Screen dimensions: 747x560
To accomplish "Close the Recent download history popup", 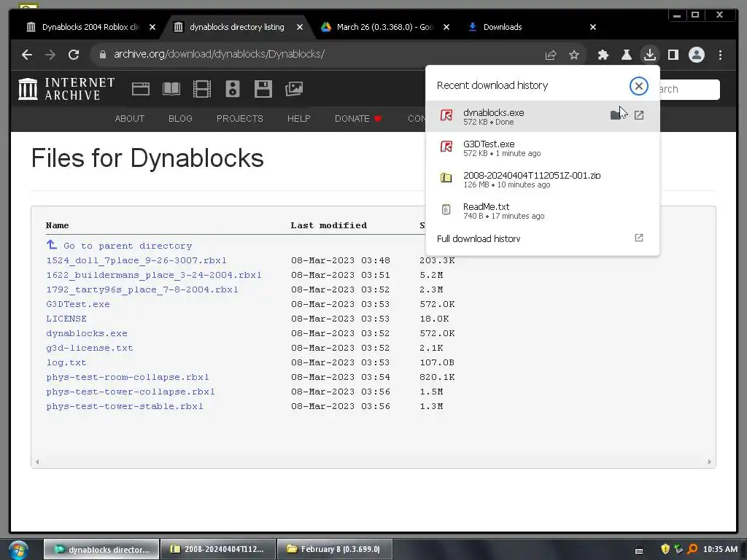I will pos(639,86).
